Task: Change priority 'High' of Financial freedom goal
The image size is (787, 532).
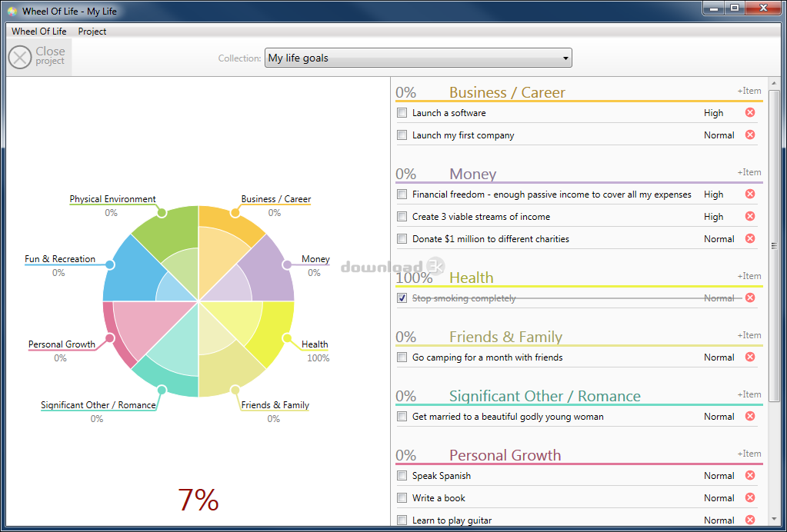Action: point(713,195)
